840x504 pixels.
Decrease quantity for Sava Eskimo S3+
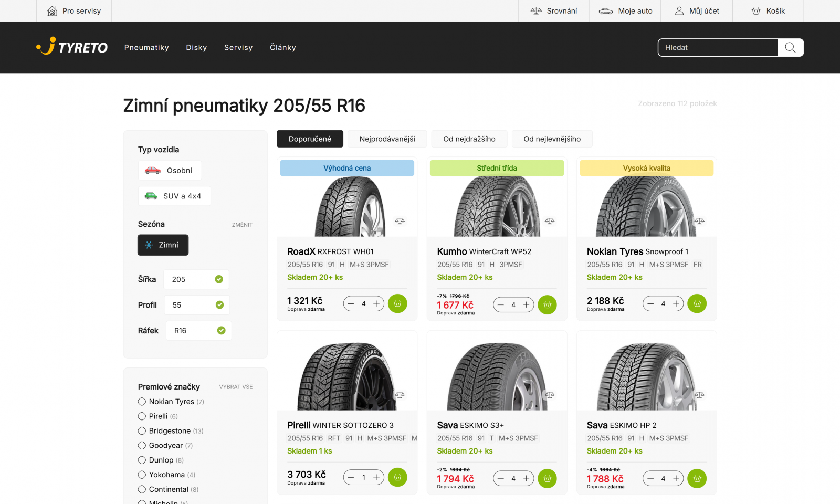[x=501, y=478]
